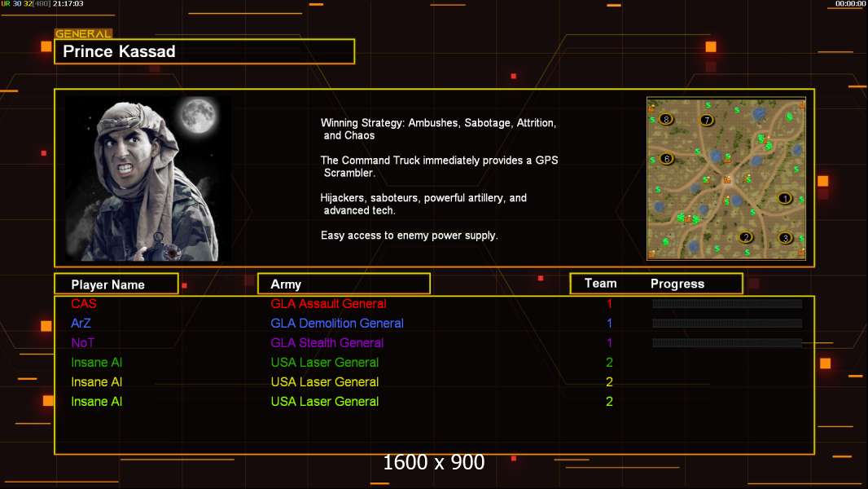Select the Player Name column header
The width and height of the screenshot is (868, 489).
pyautogui.click(x=116, y=284)
